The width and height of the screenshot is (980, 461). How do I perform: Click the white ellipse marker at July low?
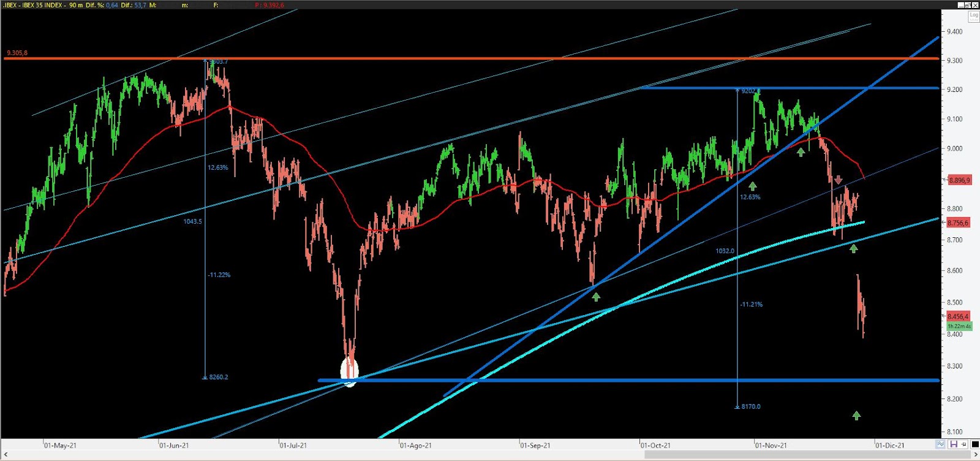[x=349, y=371]
